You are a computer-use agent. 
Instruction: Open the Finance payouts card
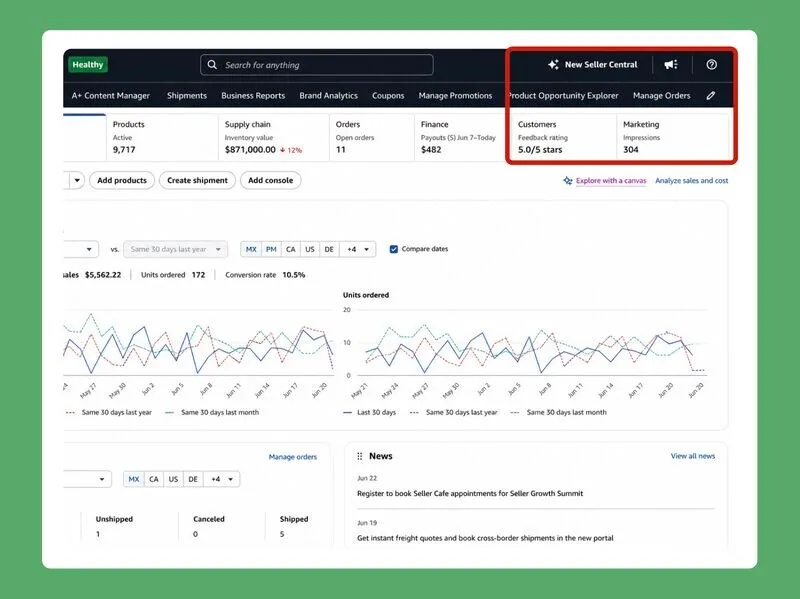pyautogui.click(x=461, y=137)
